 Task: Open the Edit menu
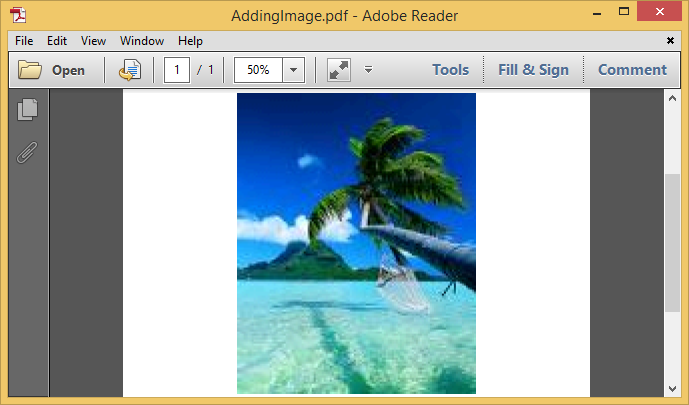tap(57, 41)
